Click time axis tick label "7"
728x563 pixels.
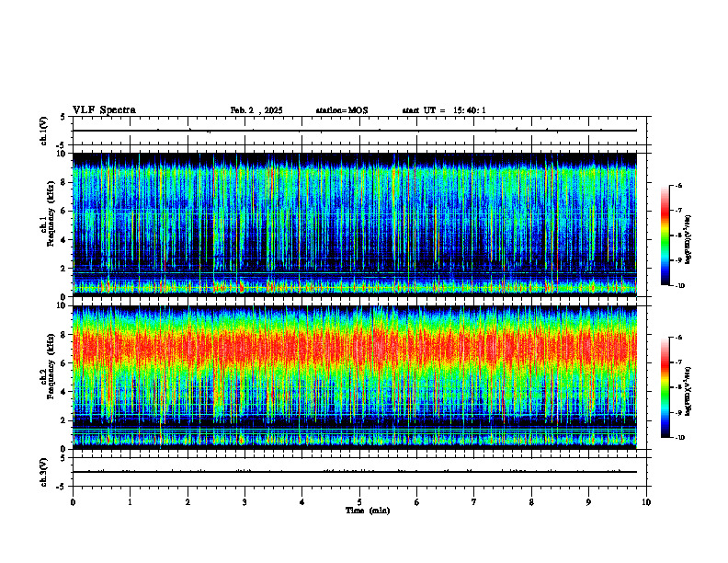(x=474, y=502)
